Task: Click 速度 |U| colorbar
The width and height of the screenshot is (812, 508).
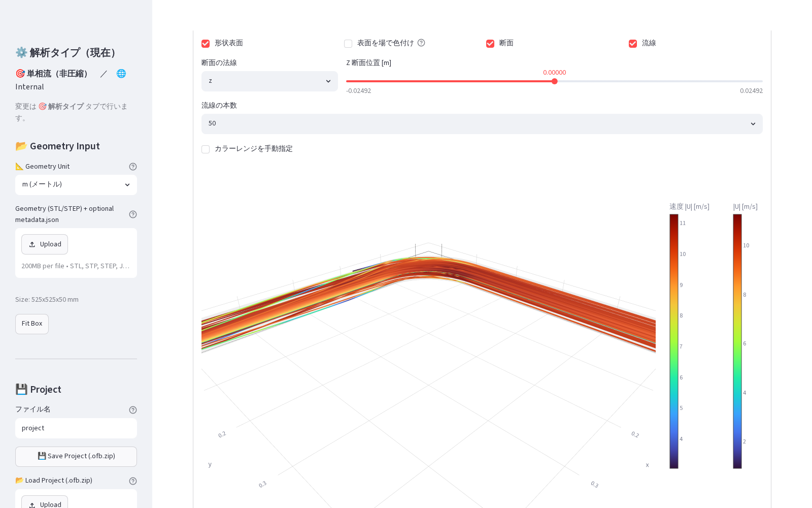Action: (674, 341)
